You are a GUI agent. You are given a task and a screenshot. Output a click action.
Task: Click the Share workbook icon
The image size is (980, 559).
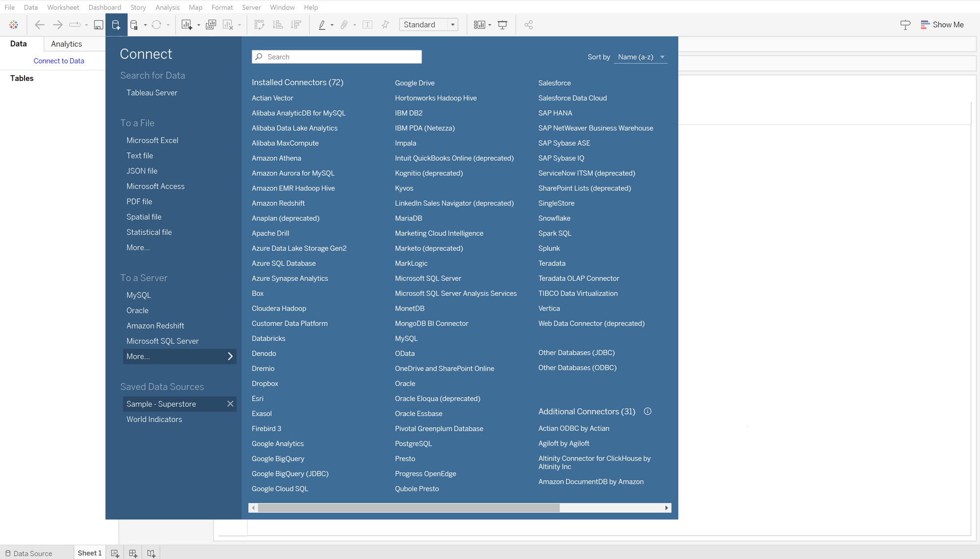pyautogui.click(x=528, y=24)
